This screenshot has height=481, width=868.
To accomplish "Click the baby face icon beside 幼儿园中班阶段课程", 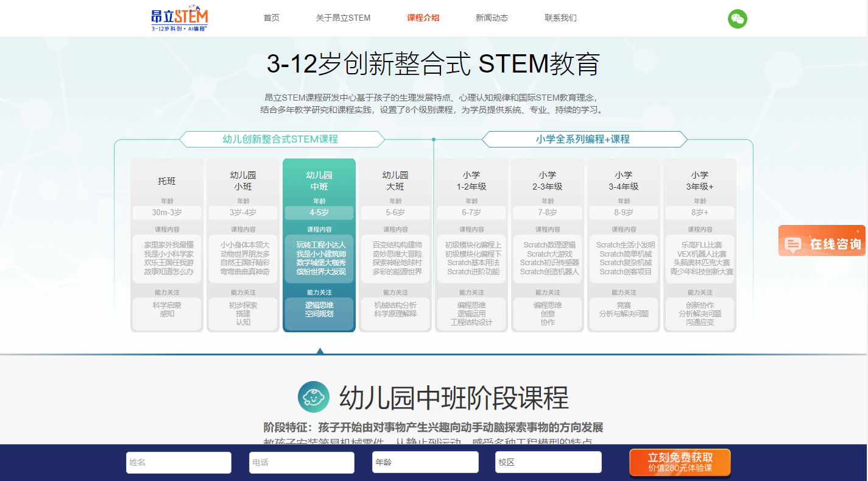I will pyautogui.click(x=314, y=397).
